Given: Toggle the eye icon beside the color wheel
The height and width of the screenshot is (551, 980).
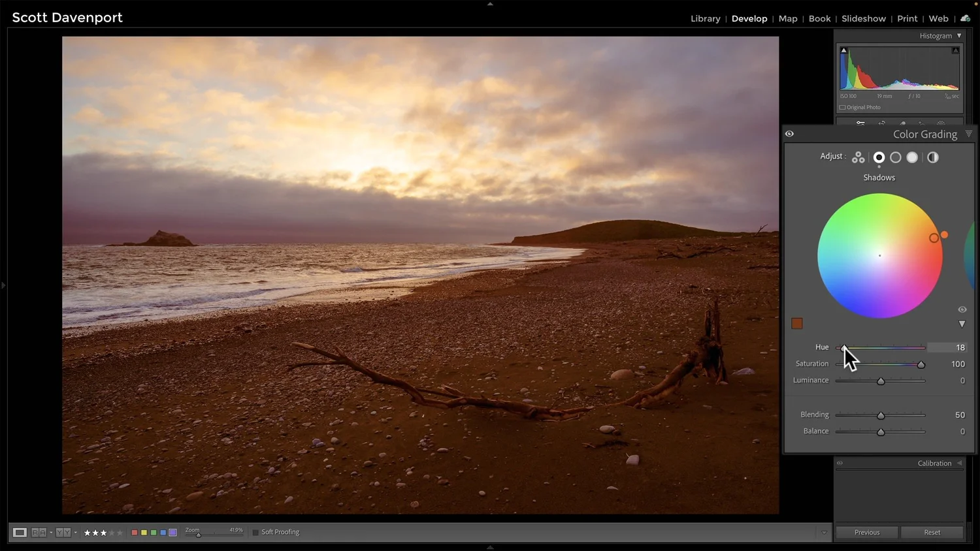Looking at the screenshot, I should tap(962, 309).
